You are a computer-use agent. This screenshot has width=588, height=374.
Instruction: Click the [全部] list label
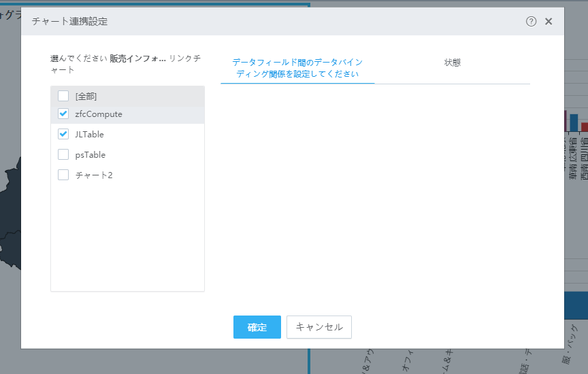(86, 97)
